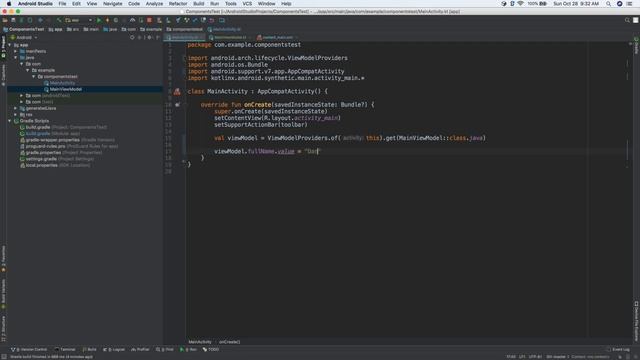The image size is (640, 360).
Task: Open the VCS menu
Action: [x=247, y=4]
